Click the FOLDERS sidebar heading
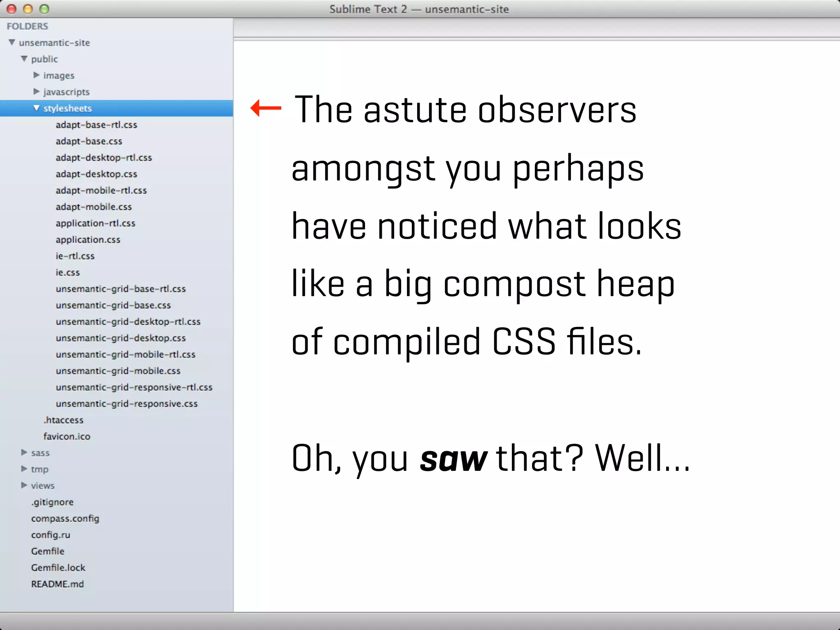Viewport: 840px width, 630px height. coord(27,26)
